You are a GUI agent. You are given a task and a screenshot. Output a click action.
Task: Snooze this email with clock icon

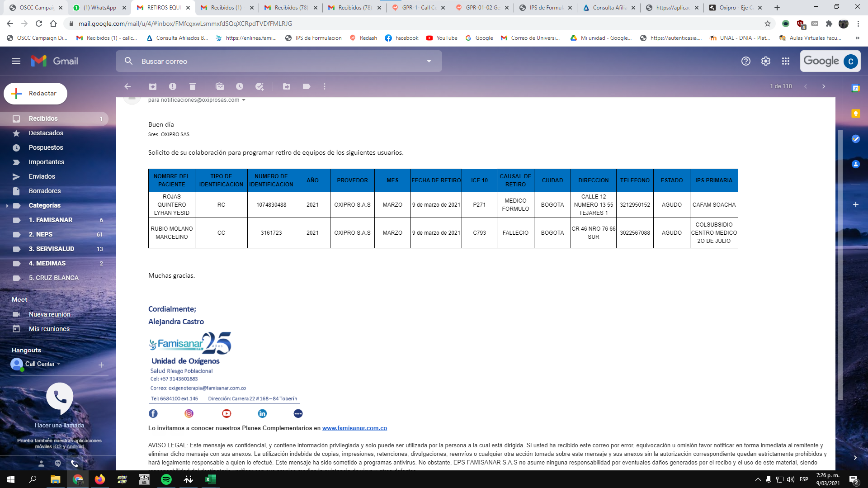click(x=240, y=86)
